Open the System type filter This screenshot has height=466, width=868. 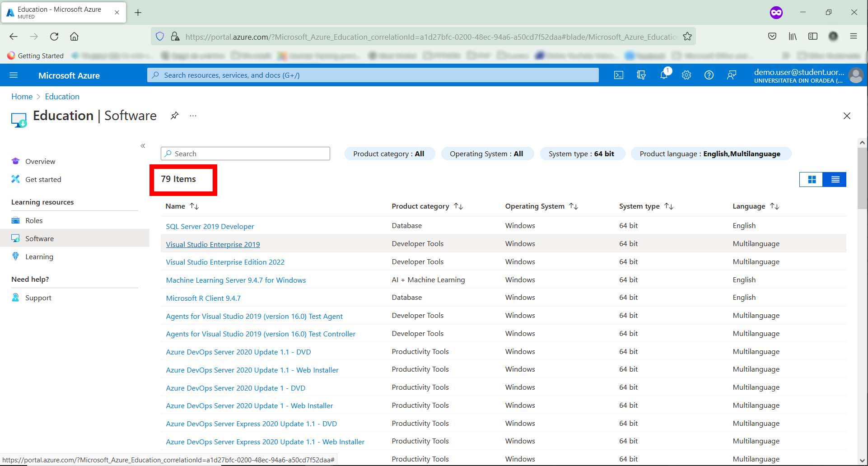(582, 154)
